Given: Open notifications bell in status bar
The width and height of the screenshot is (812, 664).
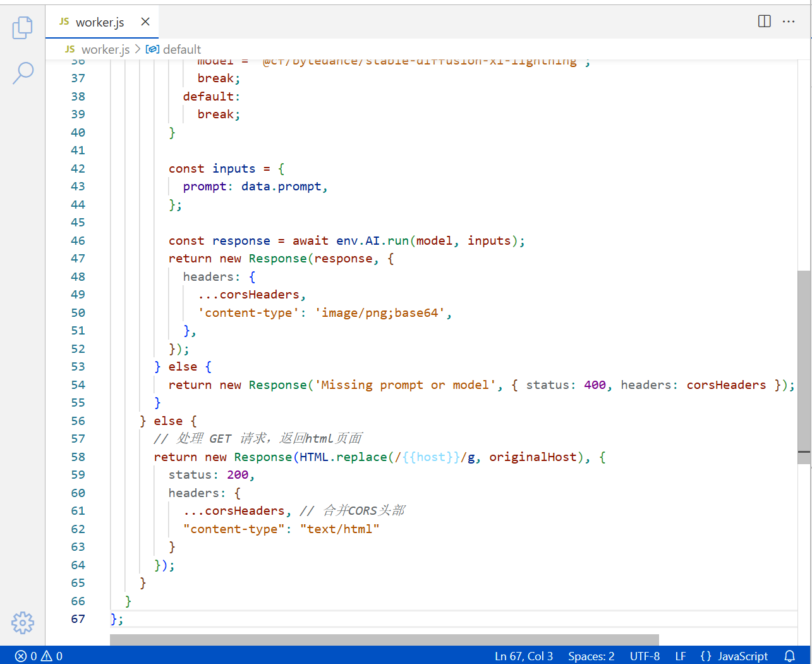Looking at the screenshot, I should pyautogui.click(x=790, y=656).
